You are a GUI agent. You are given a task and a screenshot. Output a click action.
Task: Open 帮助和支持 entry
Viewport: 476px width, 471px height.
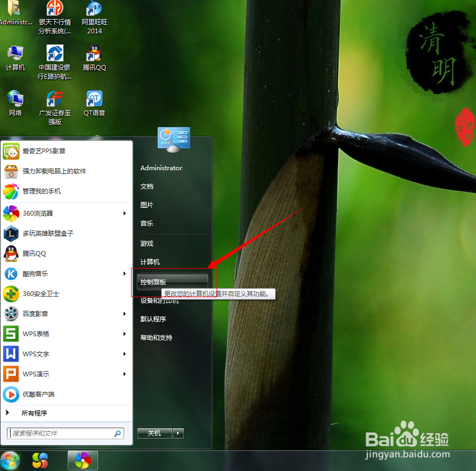click(156, 338)
